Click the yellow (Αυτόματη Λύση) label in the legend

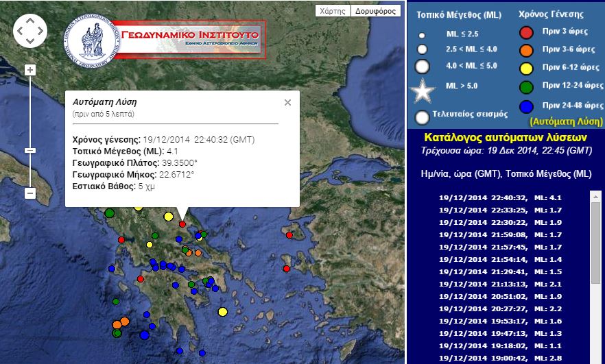pyautogui.click(x=566, y=121)
